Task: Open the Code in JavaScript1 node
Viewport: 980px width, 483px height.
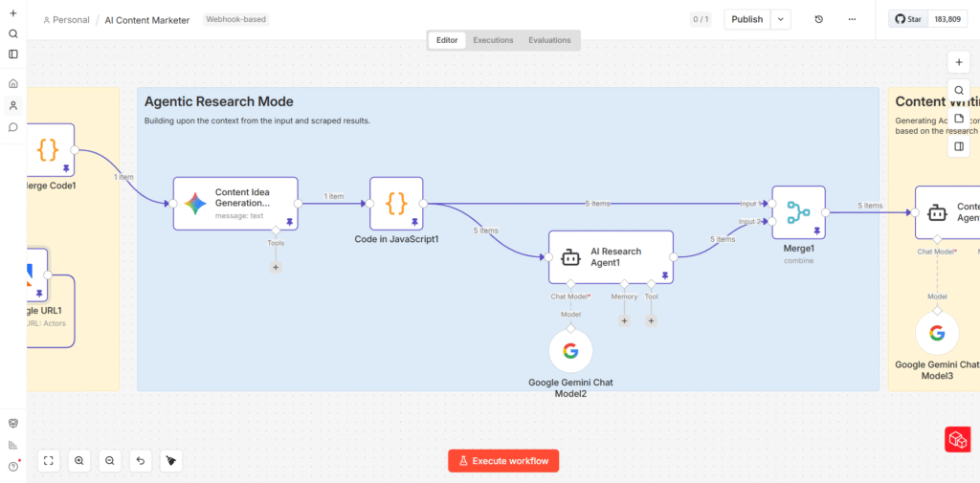Action: point(396,203)
